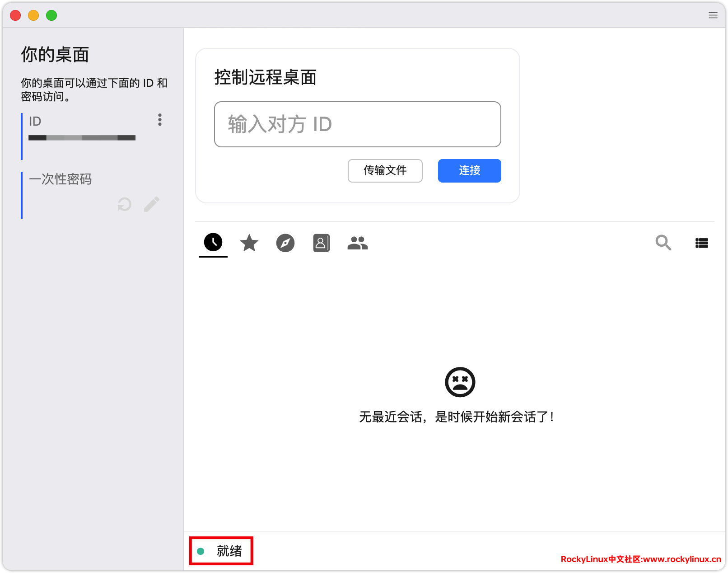
Task: Refresh the one-time password
Action: (124, 204)
